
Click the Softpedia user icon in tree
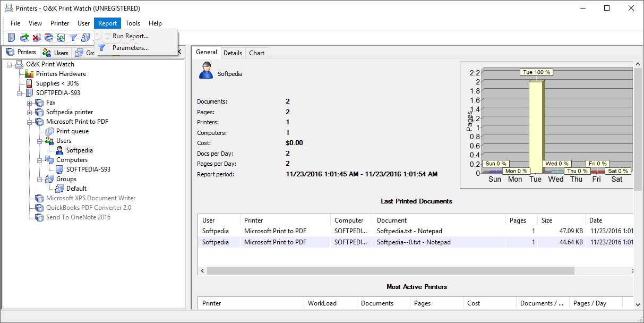coord(59,150)
